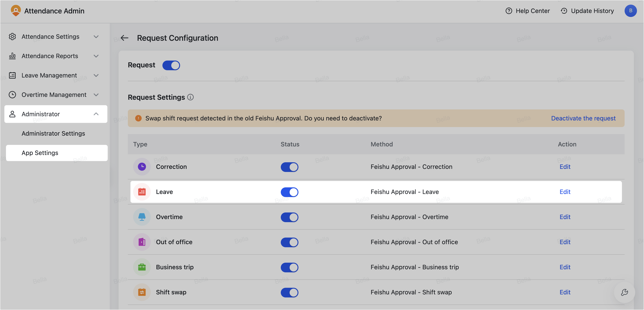Screen dimensions: 644x310
Task: Expand Attendance Settings chevron
Action: [x=96, y=37]
